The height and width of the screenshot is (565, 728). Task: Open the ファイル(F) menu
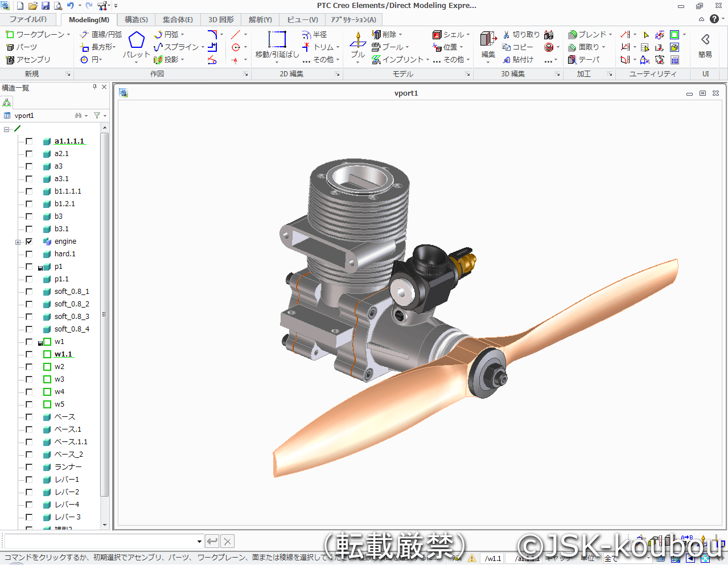tap(28, 19)
